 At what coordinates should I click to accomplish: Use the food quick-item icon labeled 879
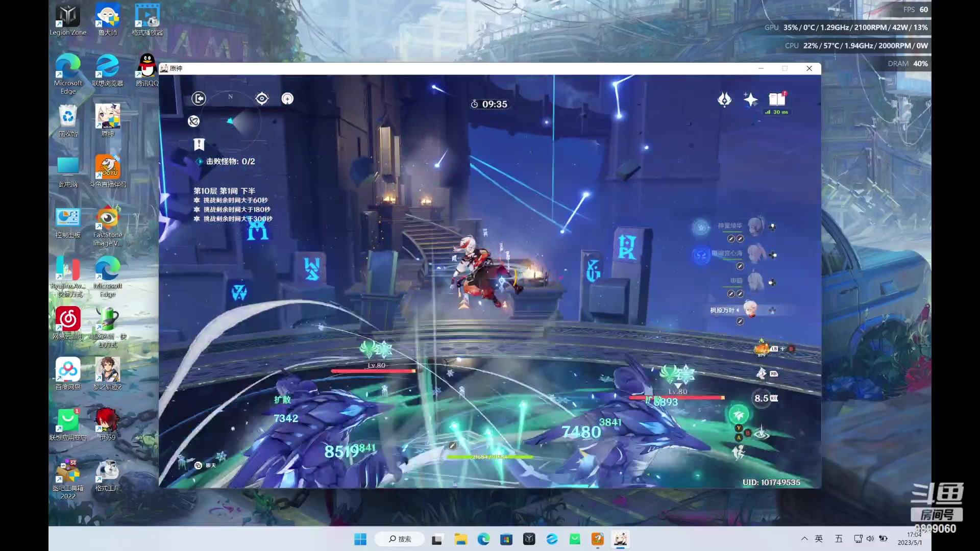762,348
